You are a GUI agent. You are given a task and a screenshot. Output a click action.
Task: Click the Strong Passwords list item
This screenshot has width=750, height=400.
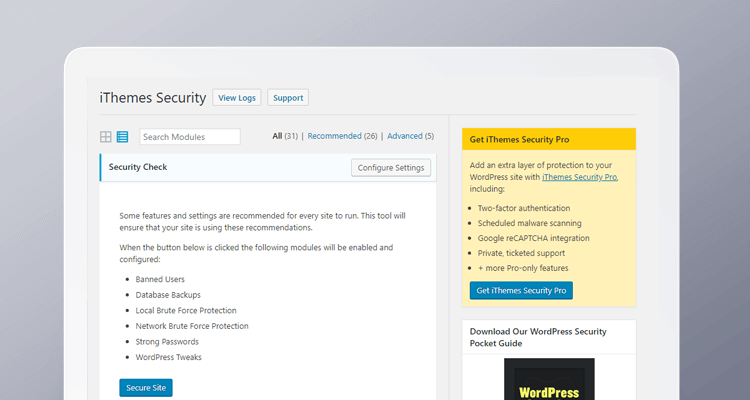point(167,342)
